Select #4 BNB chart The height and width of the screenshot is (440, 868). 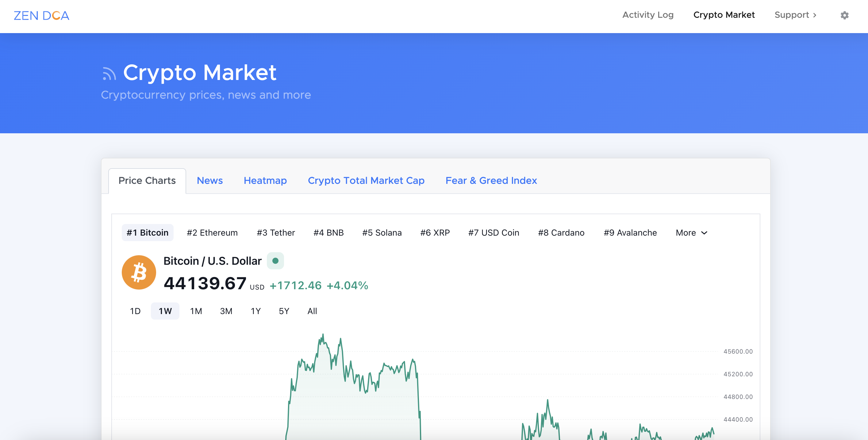point(328,233)
